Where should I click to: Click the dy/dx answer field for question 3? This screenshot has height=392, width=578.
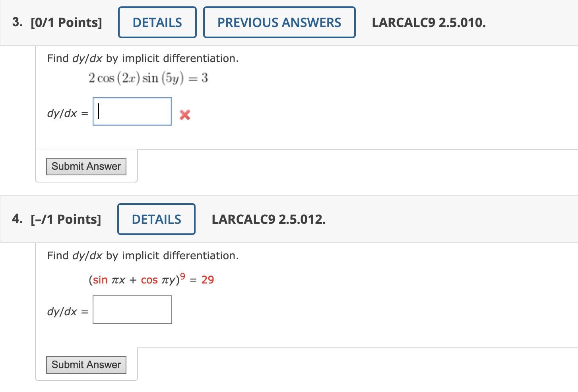pyautogui.click(x=132, y=111)
